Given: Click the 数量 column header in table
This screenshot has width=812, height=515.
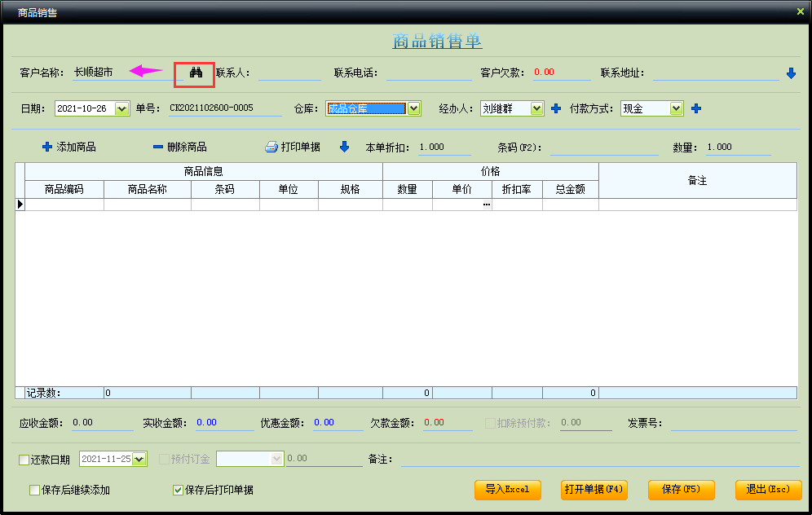Looking at the screenshot, I should point(408,189).
